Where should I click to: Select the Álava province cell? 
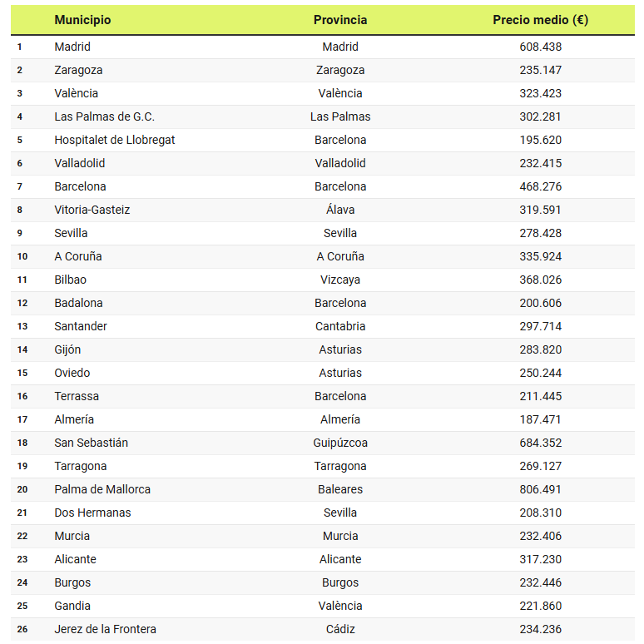click(340, 210)
